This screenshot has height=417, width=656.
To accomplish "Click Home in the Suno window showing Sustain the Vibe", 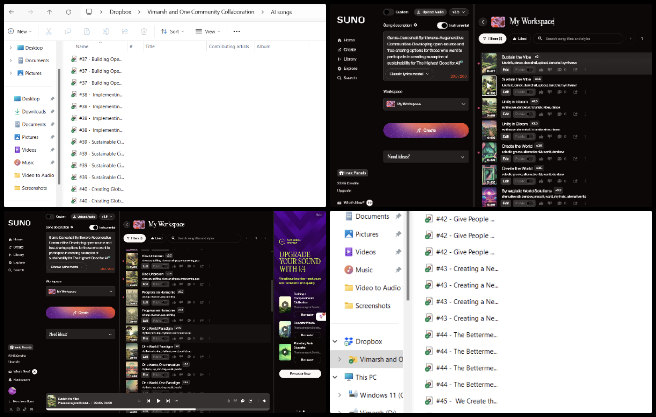I will (347, 40).
